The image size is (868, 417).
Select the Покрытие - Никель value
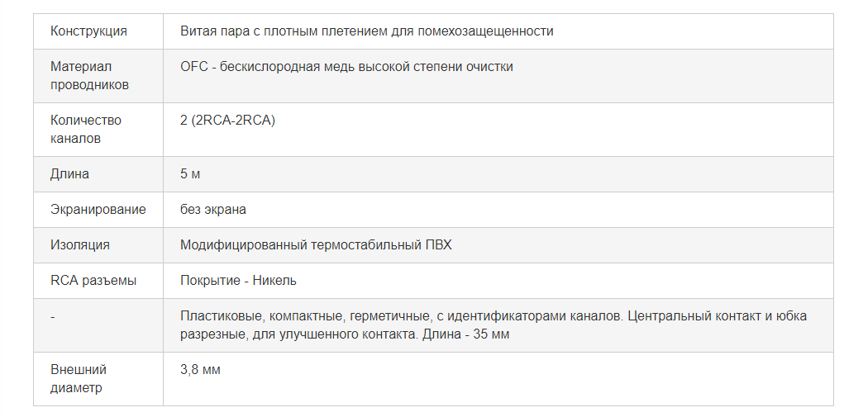(238, 281)
